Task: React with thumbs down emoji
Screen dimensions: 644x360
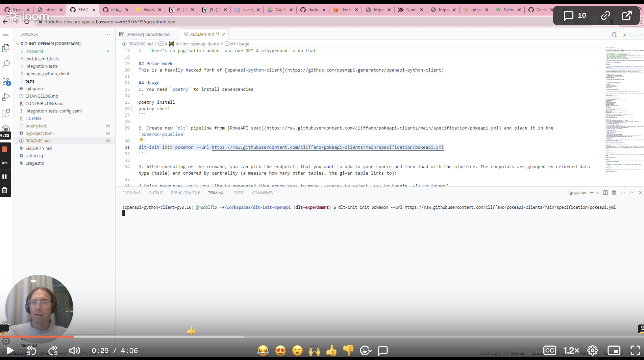Action: [348, 350]
